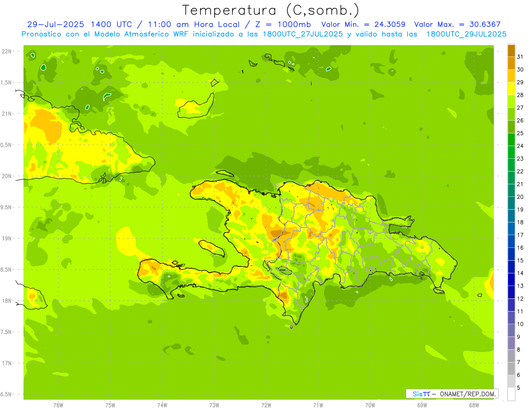Screen dimensions: 532x411
Task: Pick the gray legend swatch between 6 and 7
Action: [511, 369]
